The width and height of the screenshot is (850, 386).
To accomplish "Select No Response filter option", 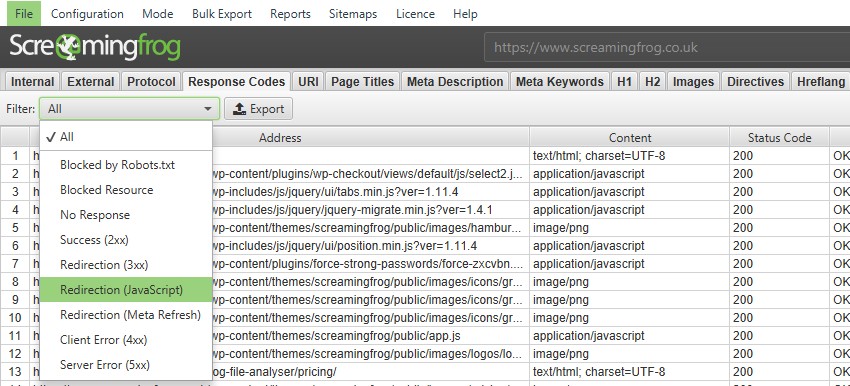I will [126, 215].
